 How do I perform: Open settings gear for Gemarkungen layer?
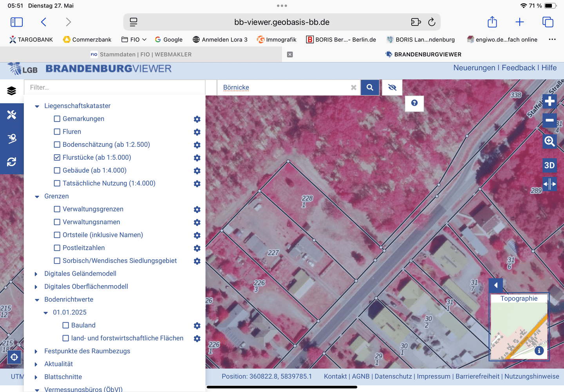(x=197, y=119)
